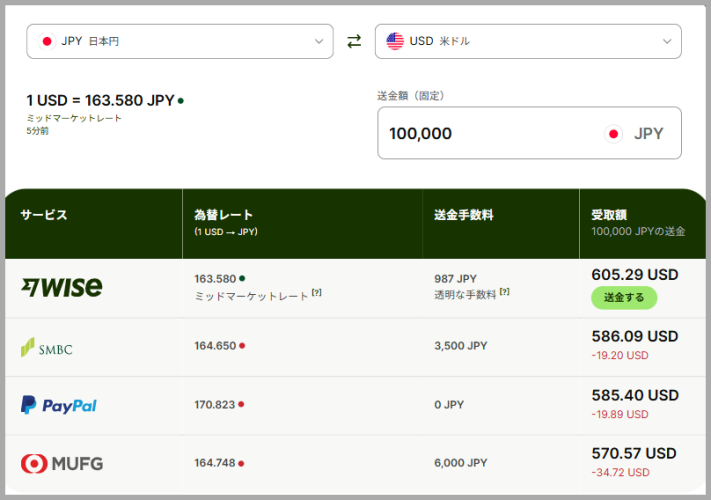Click the SMBC received amount 586.09 USD
This screenshot has width=711, height=500.
635,336
